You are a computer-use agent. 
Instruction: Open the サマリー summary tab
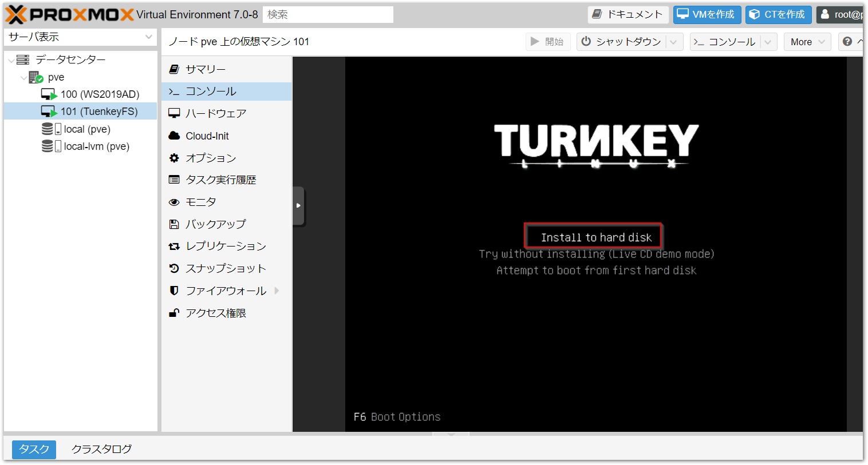(227, 69)
